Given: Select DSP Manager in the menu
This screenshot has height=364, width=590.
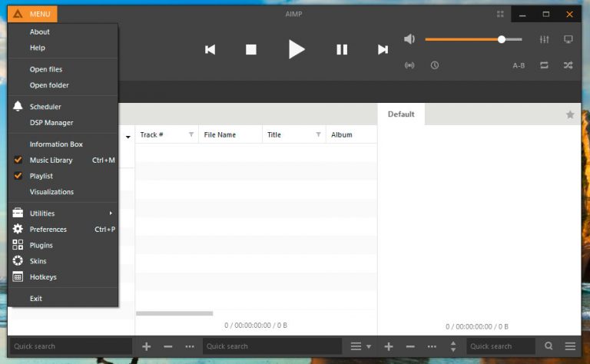Looking at the screenshot, I should coord(51,123).
